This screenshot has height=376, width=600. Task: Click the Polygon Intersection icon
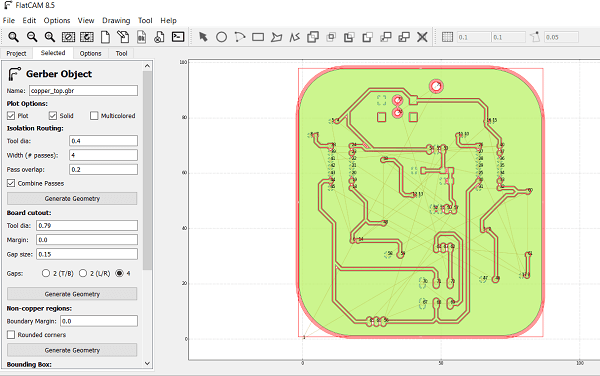[331, 37]
